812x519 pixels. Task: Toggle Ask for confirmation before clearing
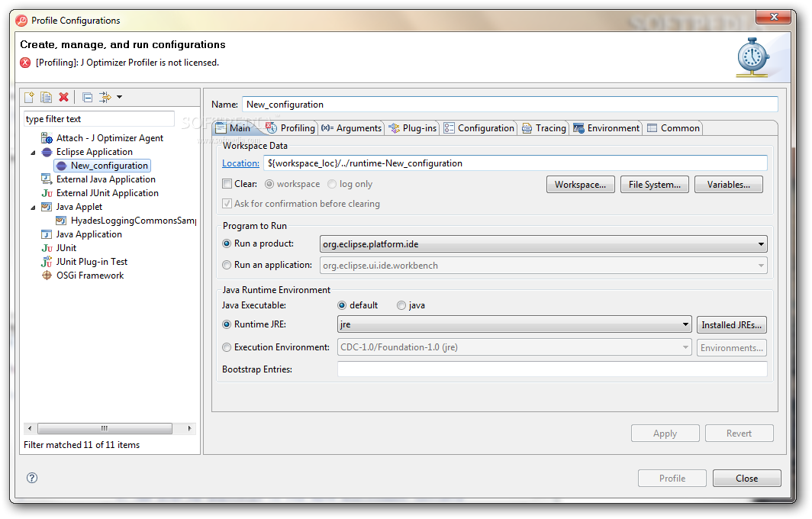pyautogui.click(x=227, y=204)
